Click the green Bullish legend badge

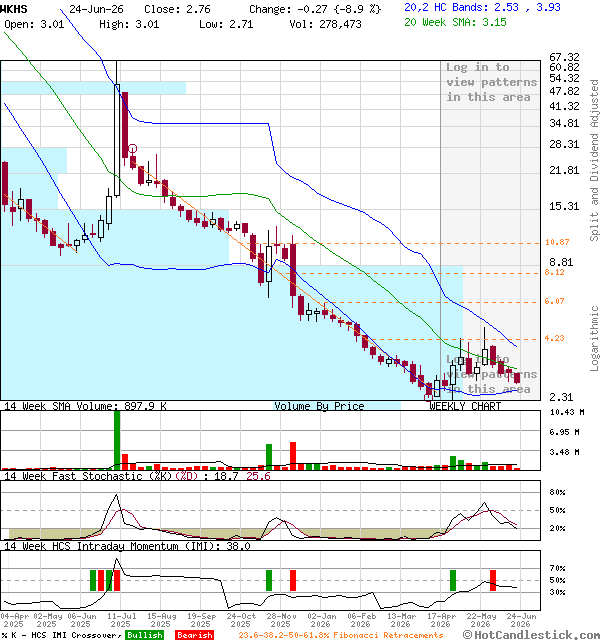click(145, 635)
